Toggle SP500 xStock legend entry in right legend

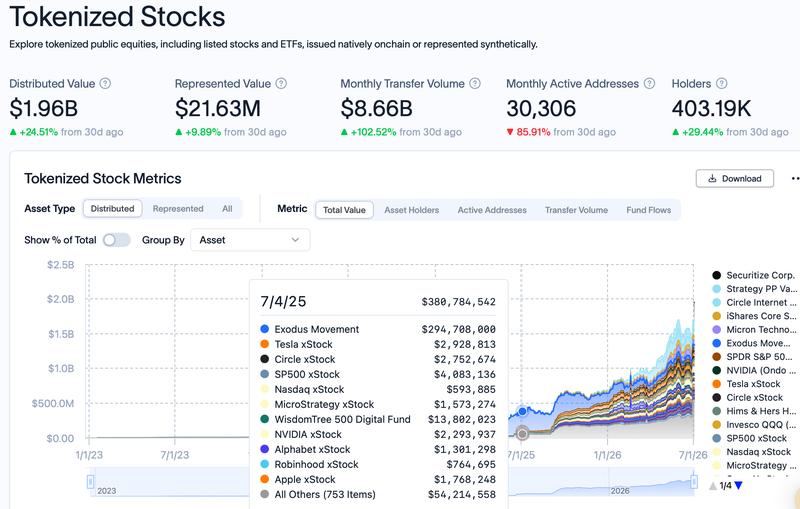click(x=749, y=438)
